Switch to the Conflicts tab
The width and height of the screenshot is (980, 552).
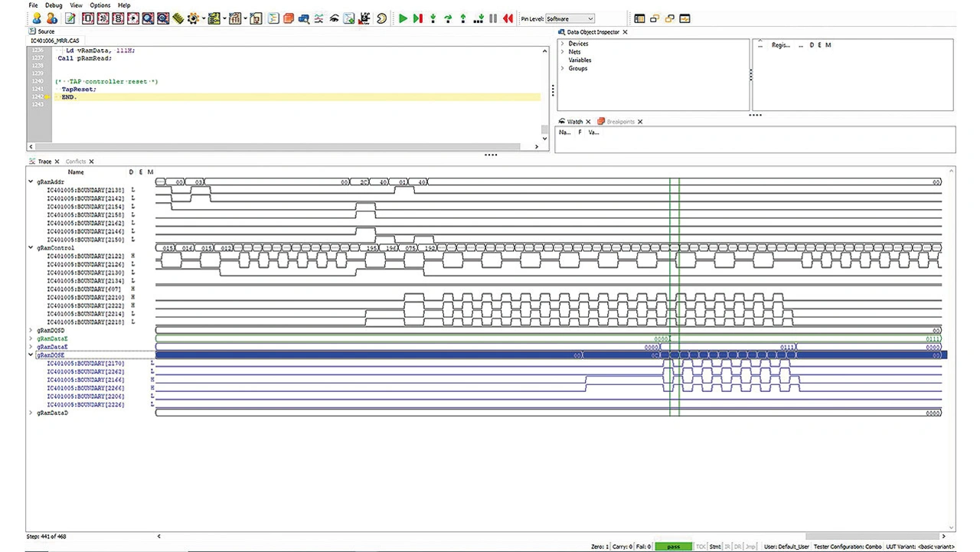76,162
